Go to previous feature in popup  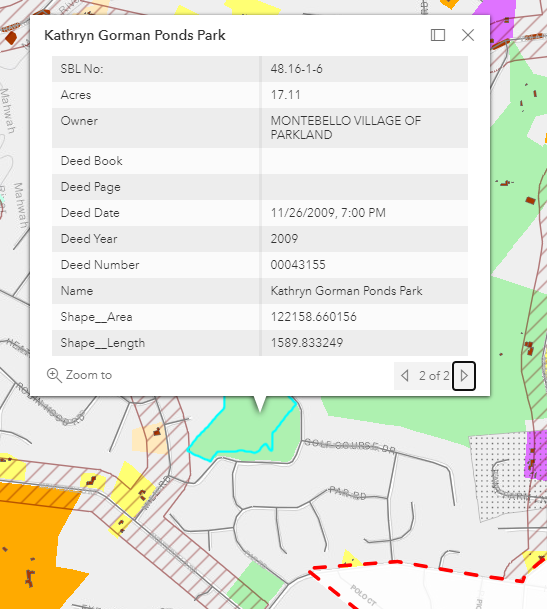pyautogui.click(x=404, y=376)
